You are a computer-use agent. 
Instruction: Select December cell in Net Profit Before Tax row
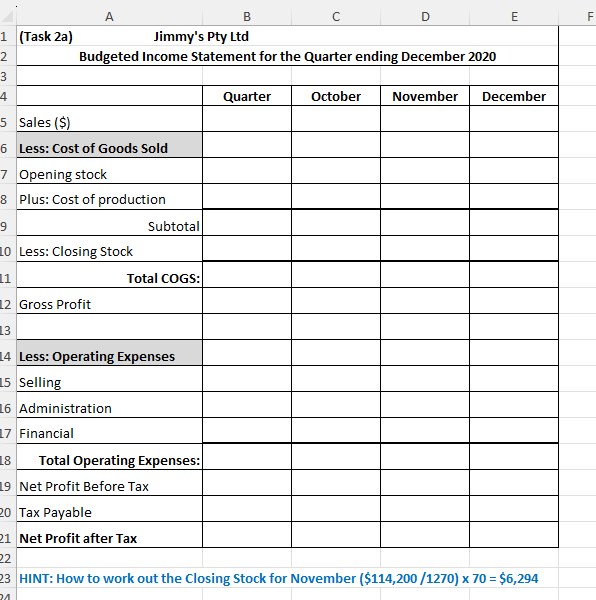point(514,483)
